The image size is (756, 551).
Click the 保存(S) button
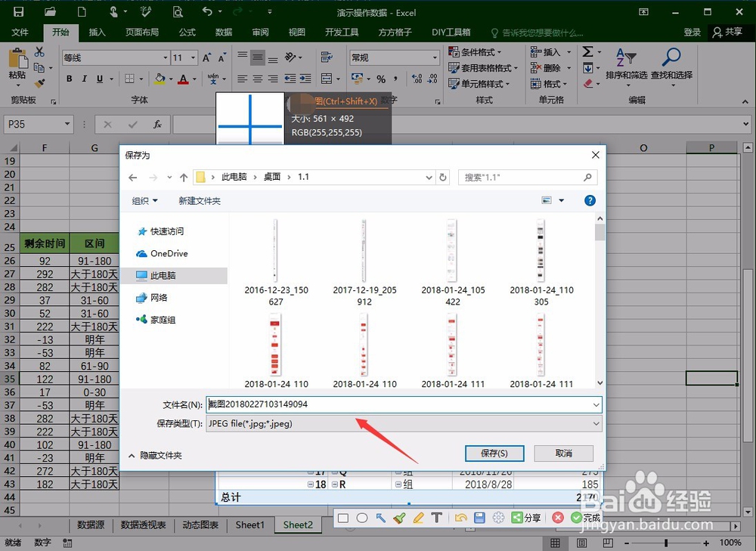coord(494,453)
